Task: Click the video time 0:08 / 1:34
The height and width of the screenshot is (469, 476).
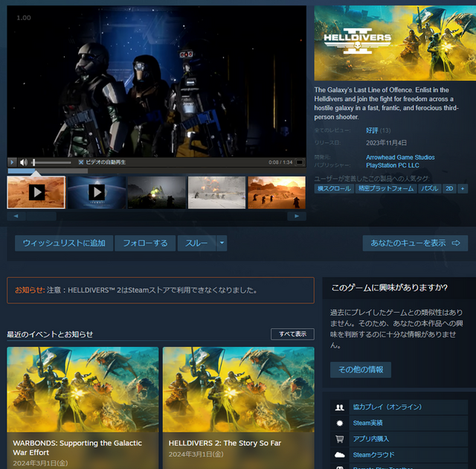Action: click(280, 162)
